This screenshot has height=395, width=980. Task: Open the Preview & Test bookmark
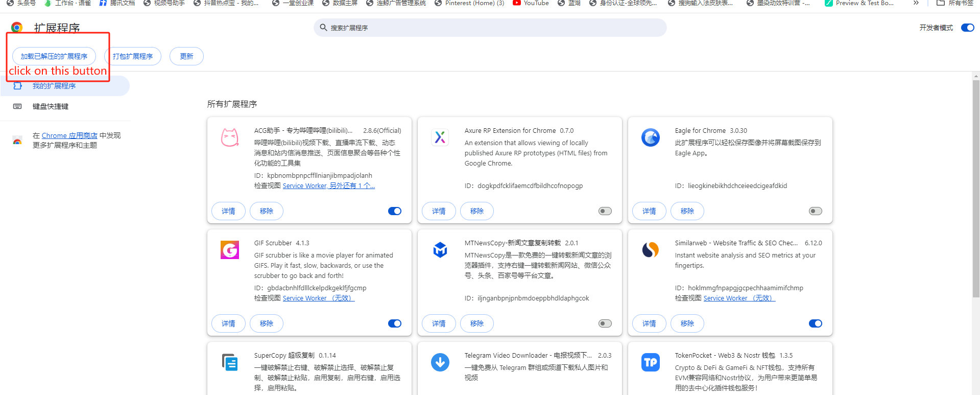(x=859, y=3)
